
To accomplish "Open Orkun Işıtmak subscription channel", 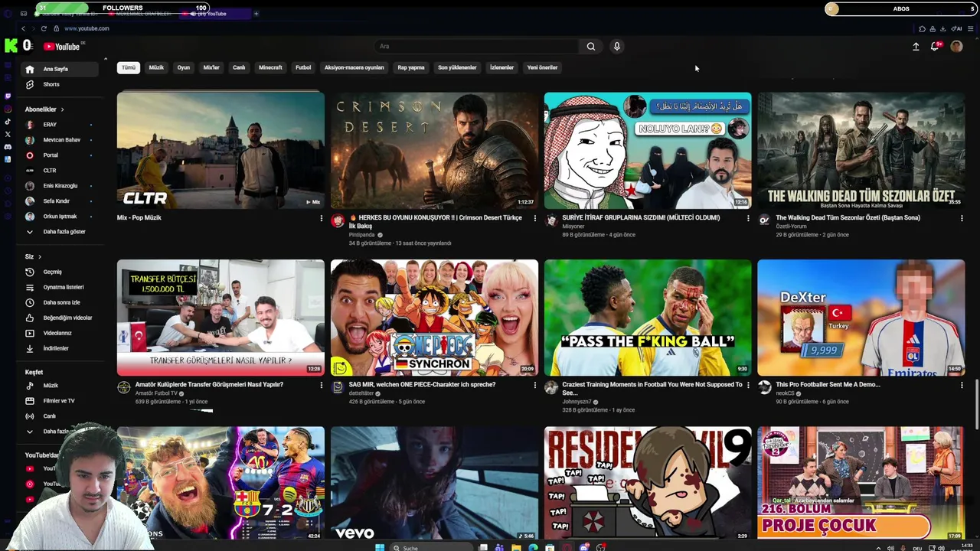I will point(60,217).
